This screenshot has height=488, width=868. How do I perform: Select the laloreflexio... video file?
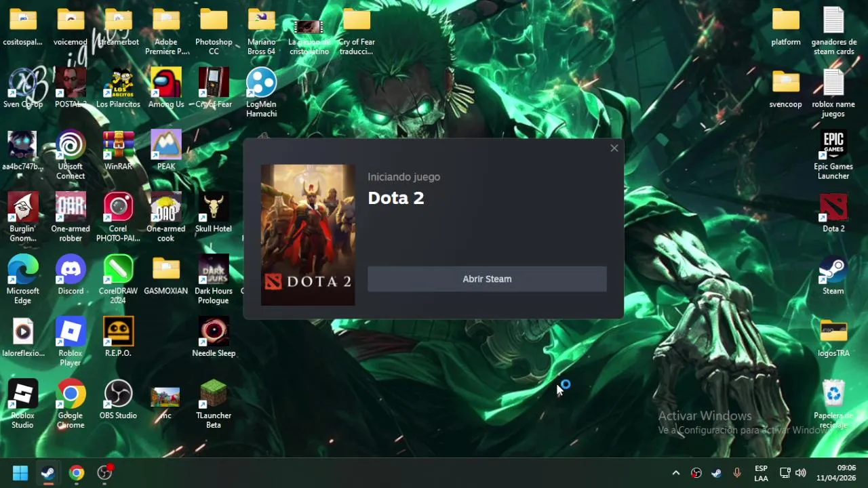click(23, 338)
